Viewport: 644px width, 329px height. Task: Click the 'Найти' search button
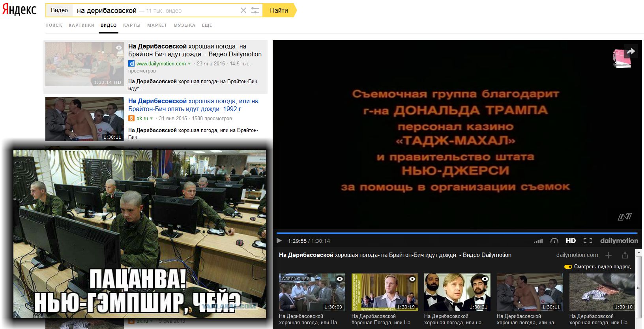279,11
